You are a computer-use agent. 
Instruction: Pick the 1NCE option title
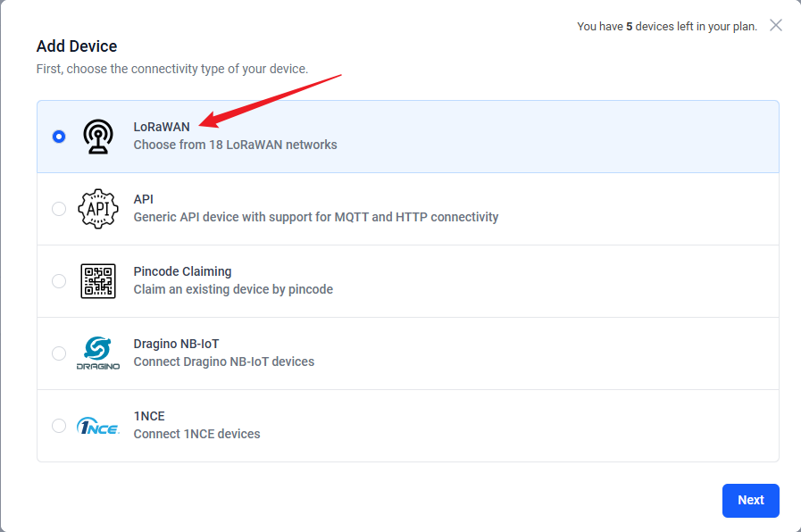149,416
